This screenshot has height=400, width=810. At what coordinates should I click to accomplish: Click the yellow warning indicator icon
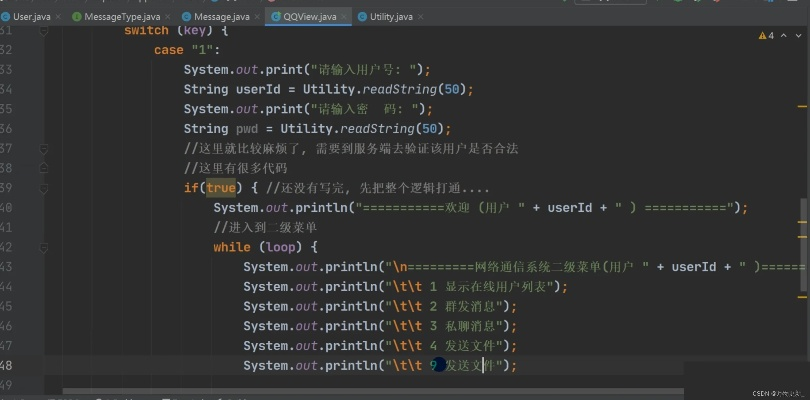click(x=760, y=36)
